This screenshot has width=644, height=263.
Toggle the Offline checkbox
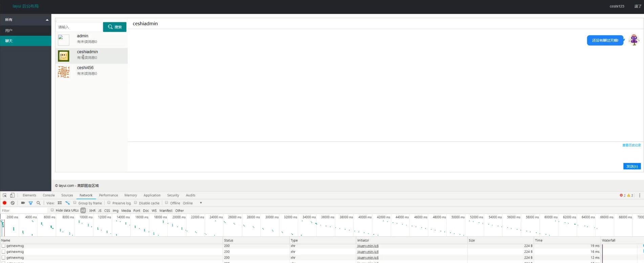coord(166,203)
